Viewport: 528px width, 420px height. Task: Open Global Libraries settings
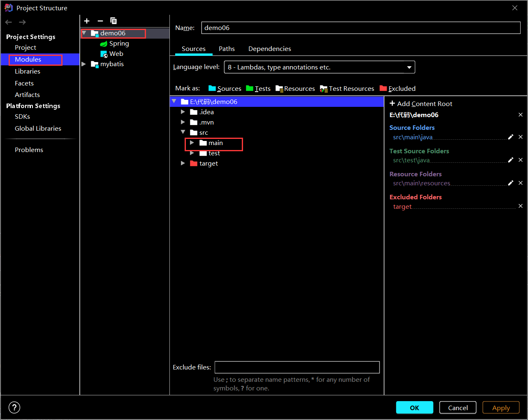point(38,129)
